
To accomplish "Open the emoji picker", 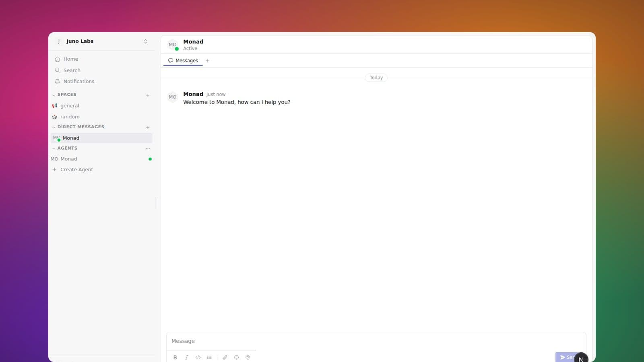I will coord(236,357).
